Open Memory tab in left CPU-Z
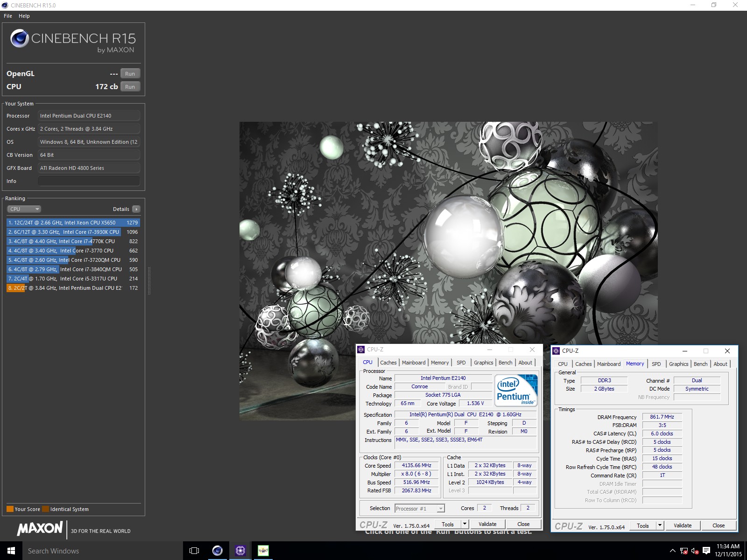 pyautogui.click(x=440, y=363)
